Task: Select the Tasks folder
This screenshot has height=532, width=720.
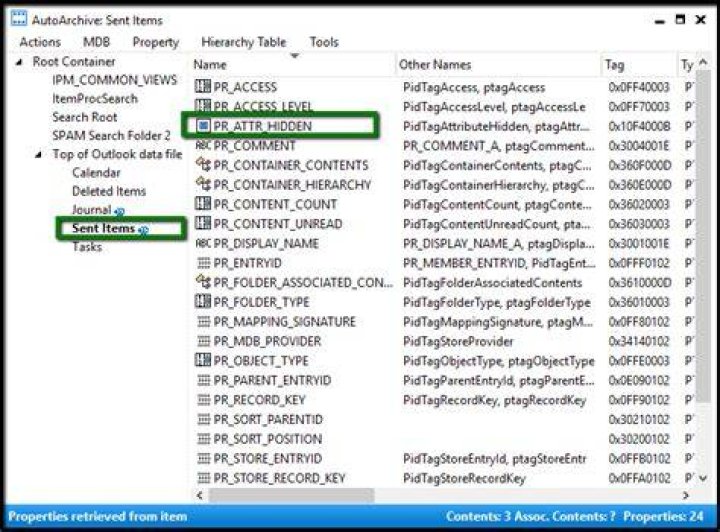Action: tap(87, 247)
